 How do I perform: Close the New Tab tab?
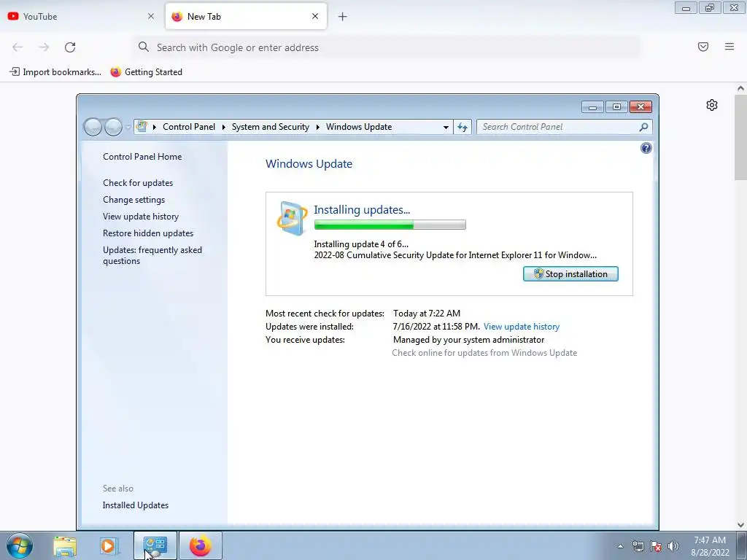315,16
